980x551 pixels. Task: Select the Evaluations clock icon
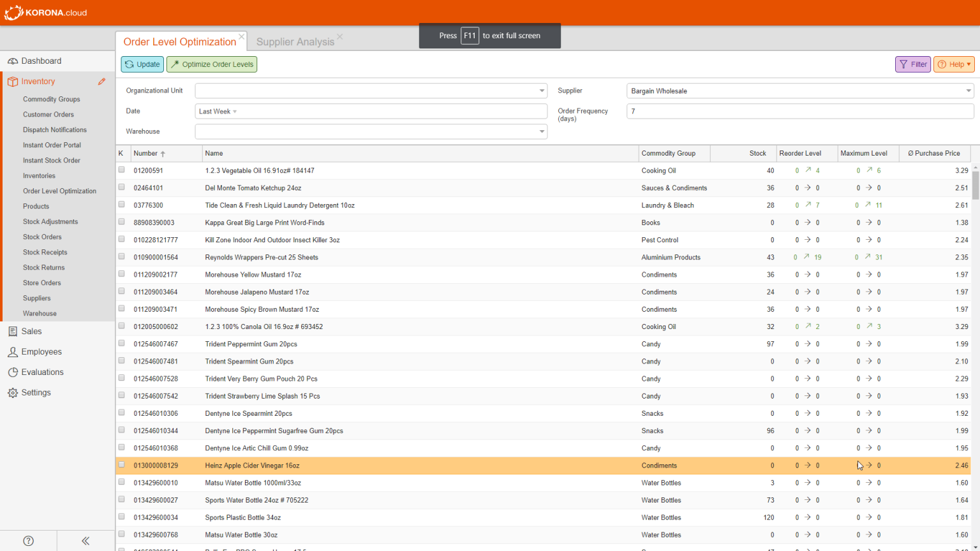click(x=13, y=372)
